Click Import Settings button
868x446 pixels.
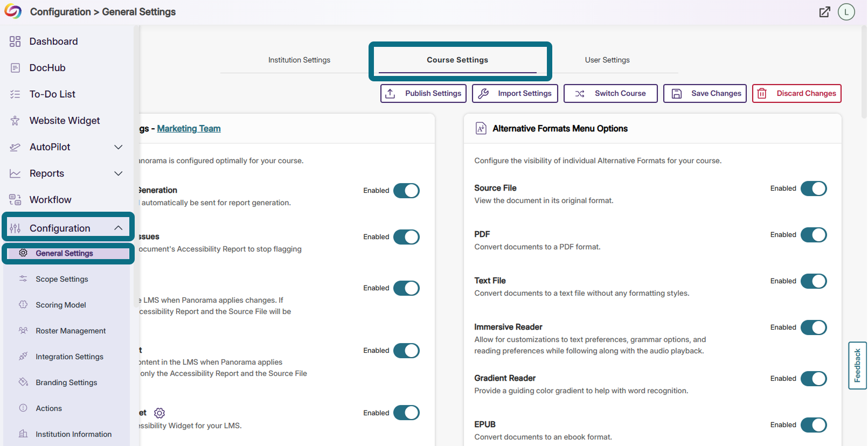pos(515,93)
